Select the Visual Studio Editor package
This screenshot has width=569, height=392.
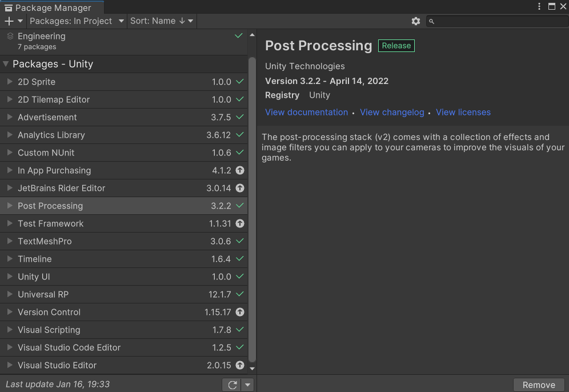click(x=124, y=365)
